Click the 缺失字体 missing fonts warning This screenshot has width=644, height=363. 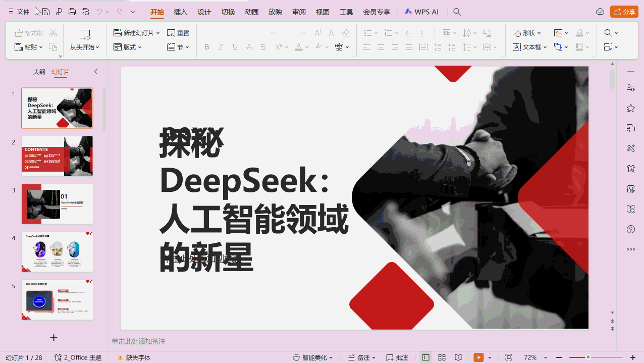134,357
